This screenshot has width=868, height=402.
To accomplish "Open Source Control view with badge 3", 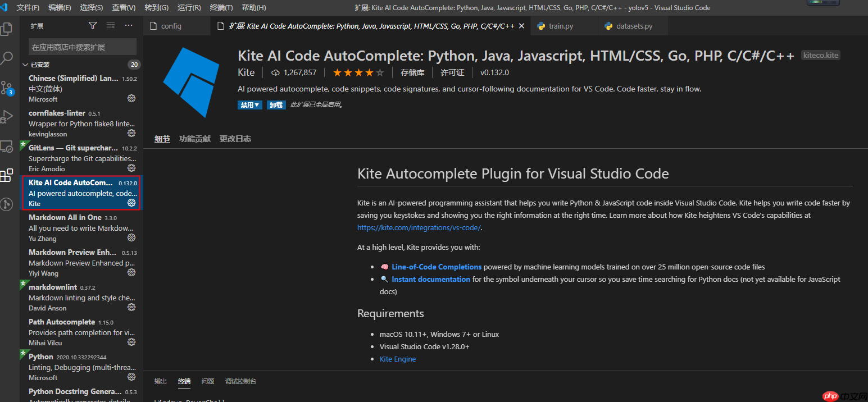I will coord(7,88).
